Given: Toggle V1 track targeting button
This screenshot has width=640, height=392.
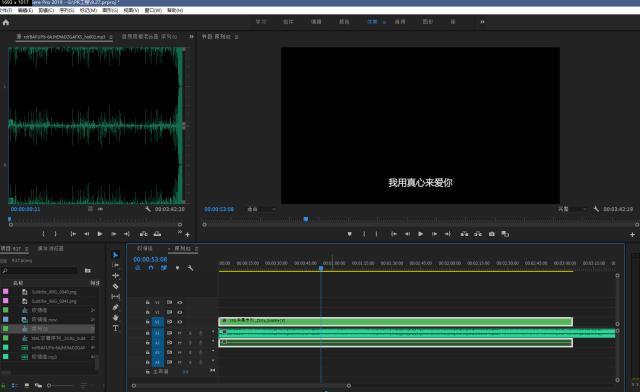Looking at the screenshot, I should (158, 322).
